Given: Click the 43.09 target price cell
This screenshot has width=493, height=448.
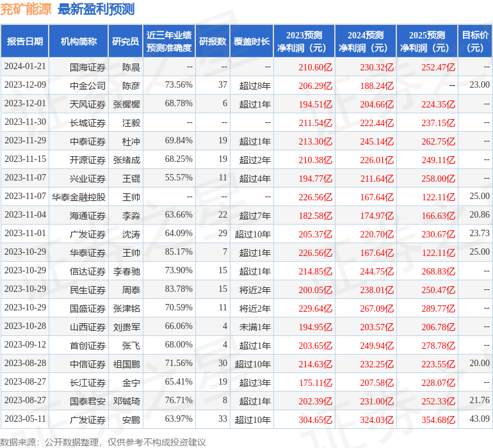Looking at the screenshot, I should [479, 419].
